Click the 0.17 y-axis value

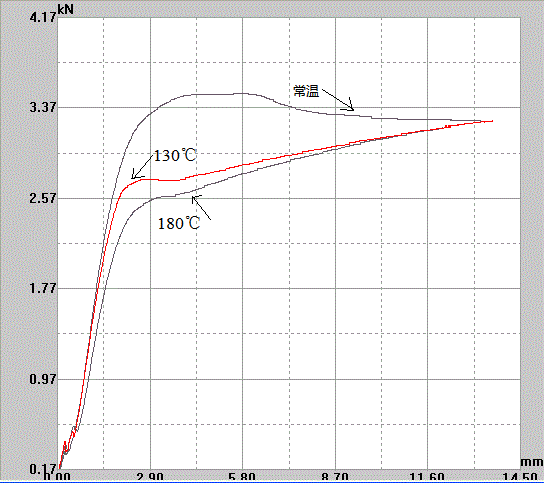point(43,469)
